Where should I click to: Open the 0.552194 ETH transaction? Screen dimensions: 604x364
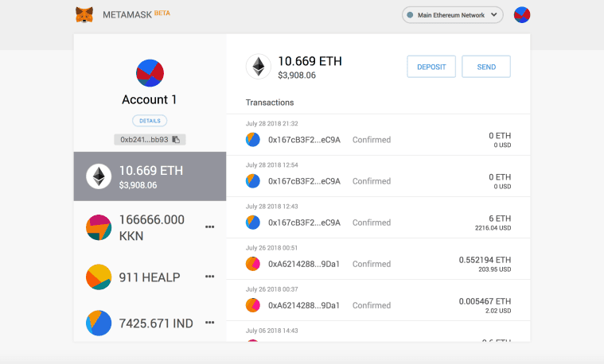(x=378, y=259)
